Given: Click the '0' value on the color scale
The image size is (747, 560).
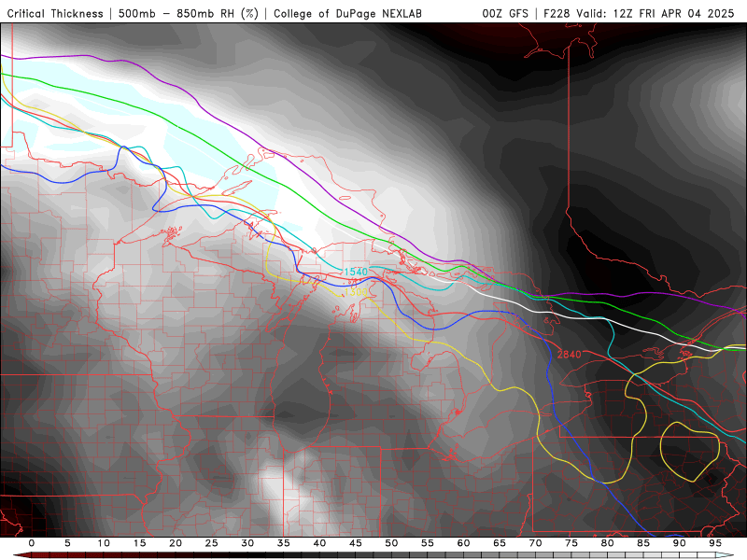Looking at the screenshot, I should (x=32, y=543).
